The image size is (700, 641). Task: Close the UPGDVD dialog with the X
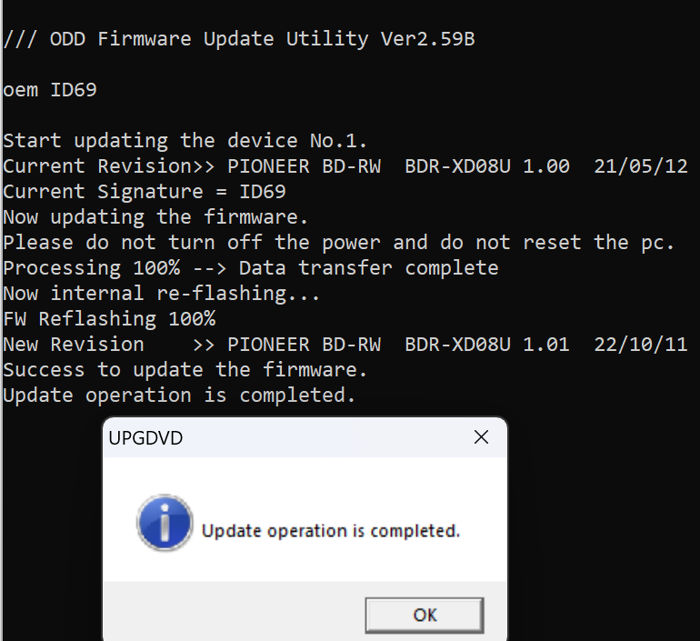pos(481,437)
